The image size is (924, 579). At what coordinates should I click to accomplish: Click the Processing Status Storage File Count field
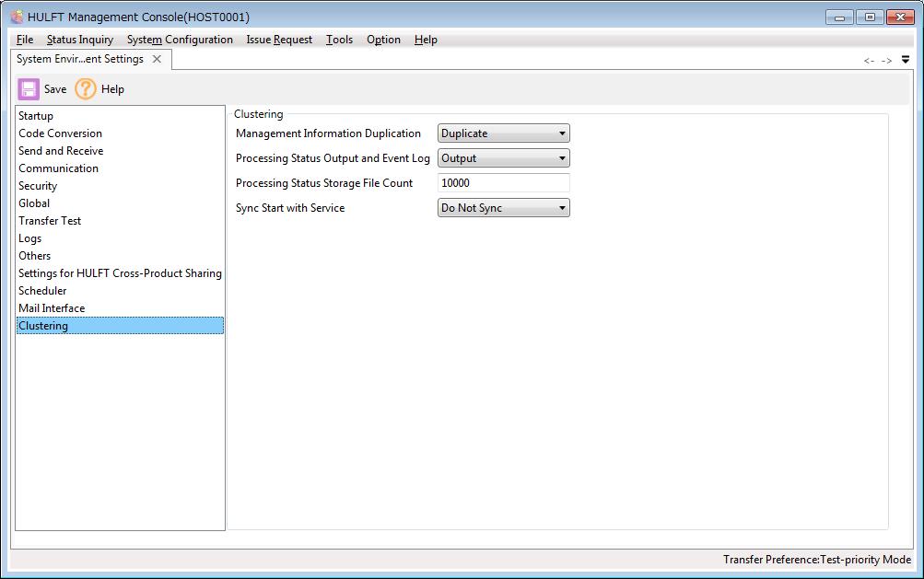point(503,182)
